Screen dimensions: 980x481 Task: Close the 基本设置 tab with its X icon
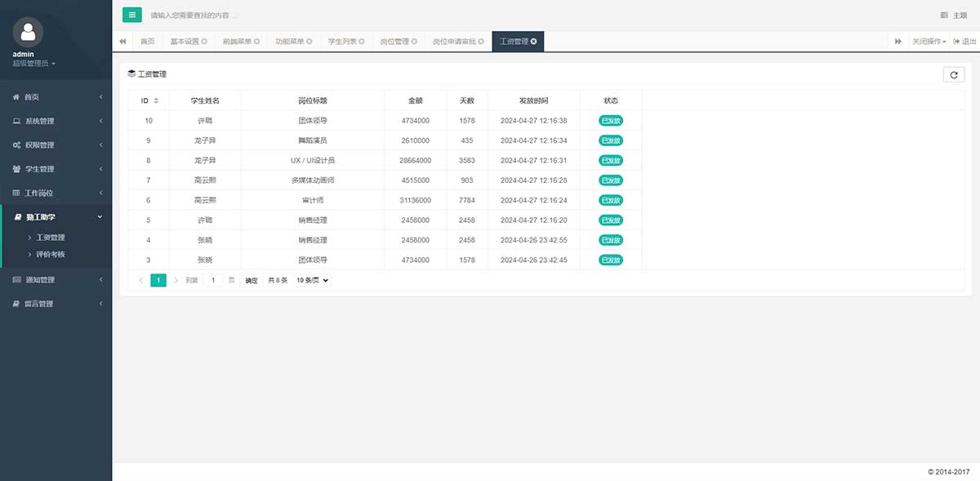pyautogui.click(x=204, y=42)
